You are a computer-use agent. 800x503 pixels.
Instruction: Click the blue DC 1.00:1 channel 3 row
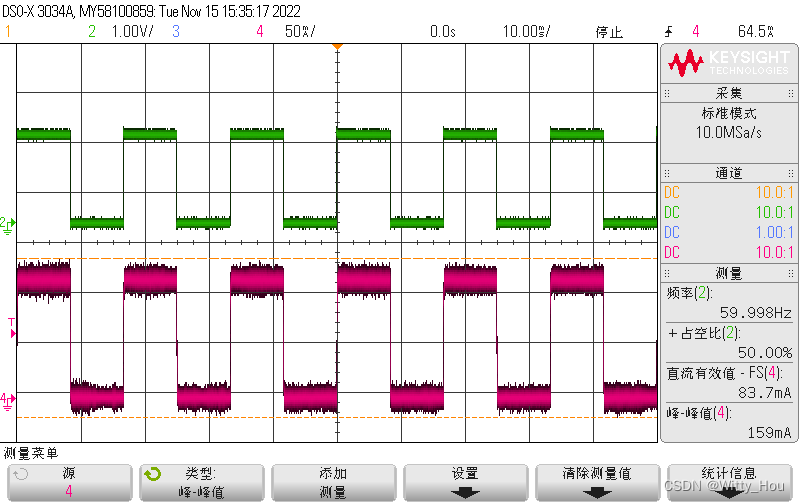click(729, 232)
